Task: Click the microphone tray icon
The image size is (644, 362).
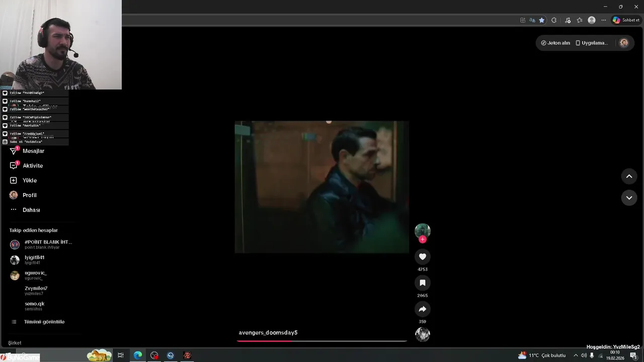Action: (592, 355)
